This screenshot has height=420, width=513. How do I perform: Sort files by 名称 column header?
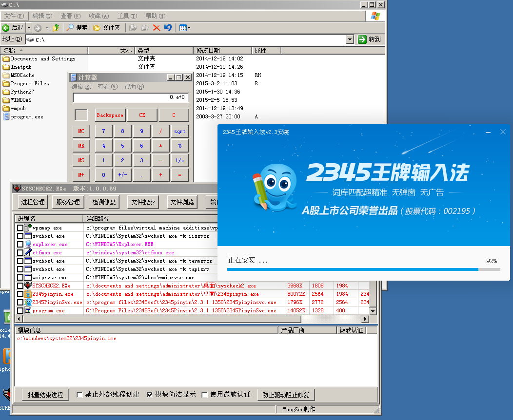44,50
